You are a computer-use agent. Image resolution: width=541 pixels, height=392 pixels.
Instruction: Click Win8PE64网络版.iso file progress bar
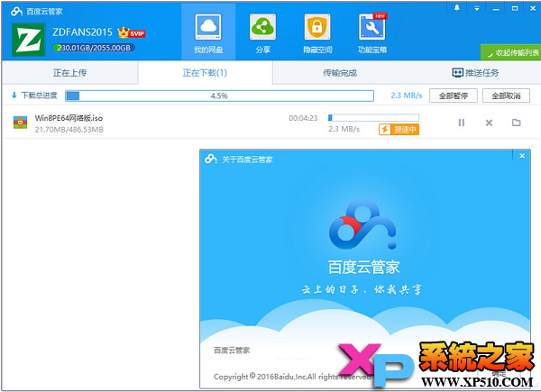click(373, 118)
